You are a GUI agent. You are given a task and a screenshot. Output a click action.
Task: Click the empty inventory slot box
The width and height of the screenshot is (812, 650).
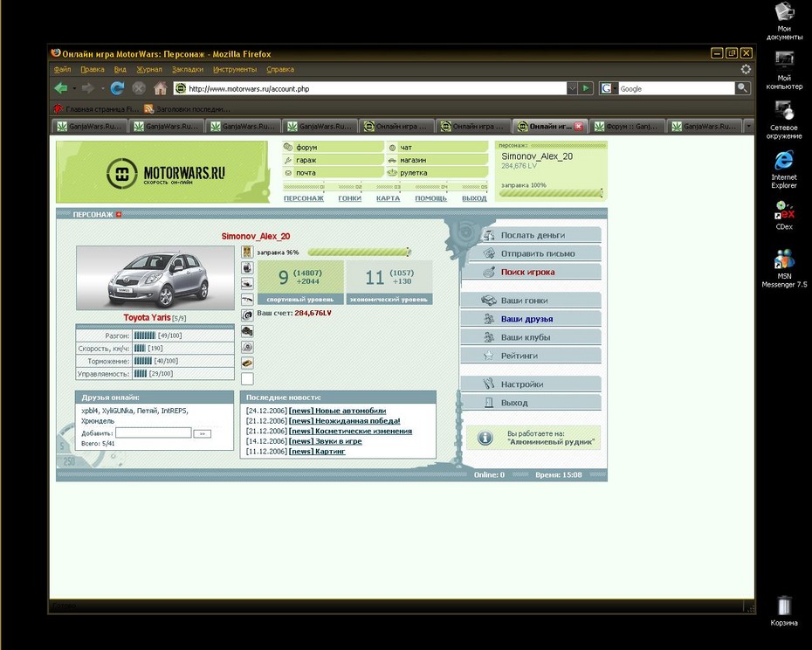[x=248, y=379]
